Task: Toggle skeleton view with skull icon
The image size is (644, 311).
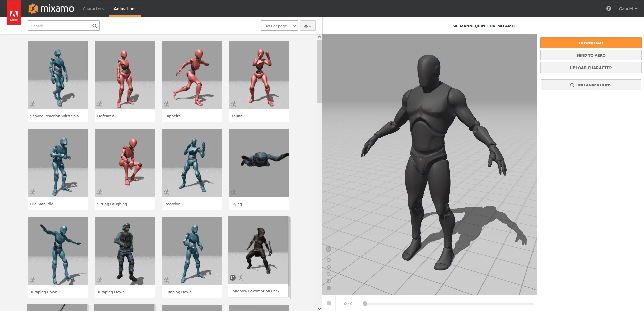Action: pyautogui.click(x=329, y=249)
